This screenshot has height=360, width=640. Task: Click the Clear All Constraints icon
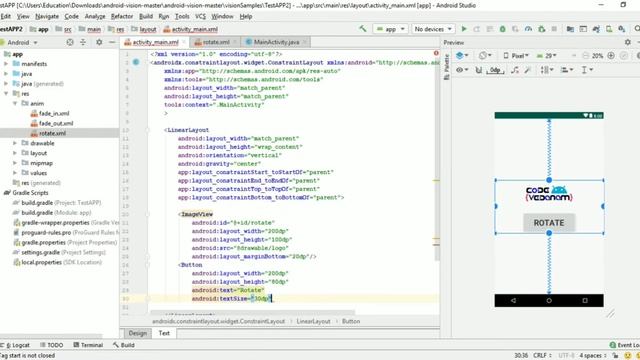(x=515, y=70)
